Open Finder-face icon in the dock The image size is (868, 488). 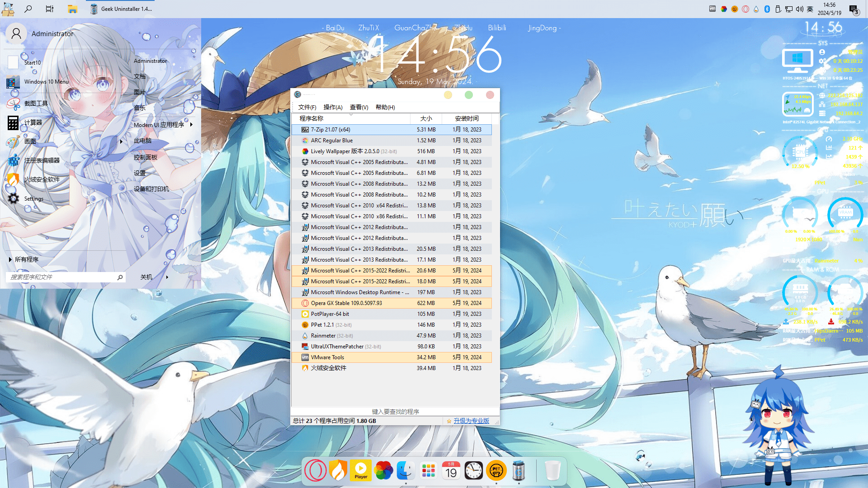(406, 470)
